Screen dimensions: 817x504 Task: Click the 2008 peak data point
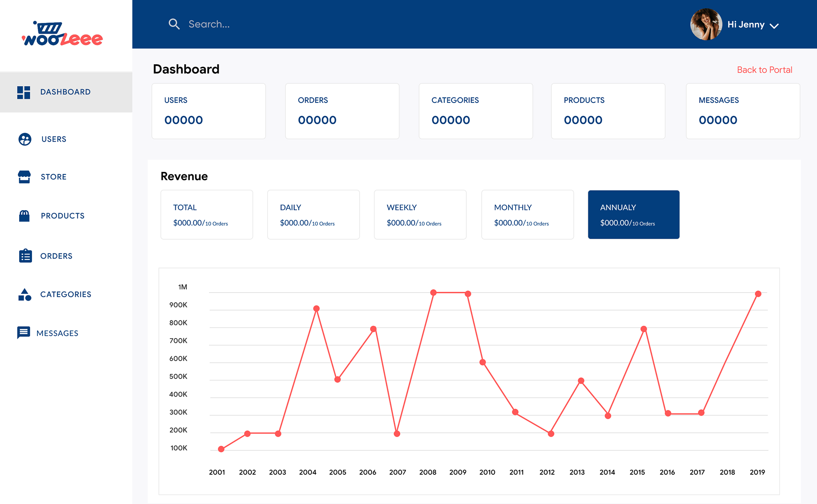[433, 293]
